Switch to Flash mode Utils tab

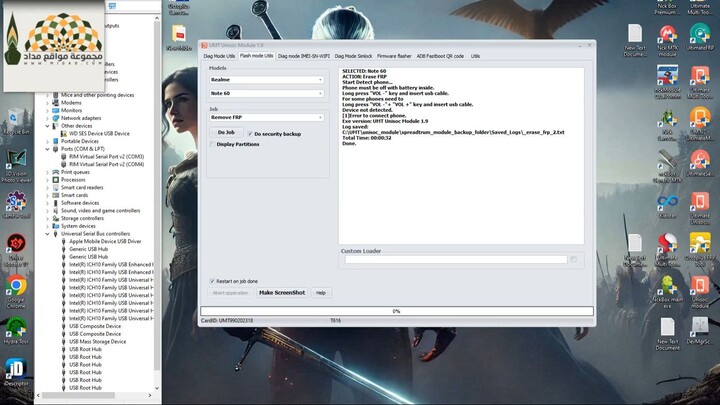tap(256, 56)
